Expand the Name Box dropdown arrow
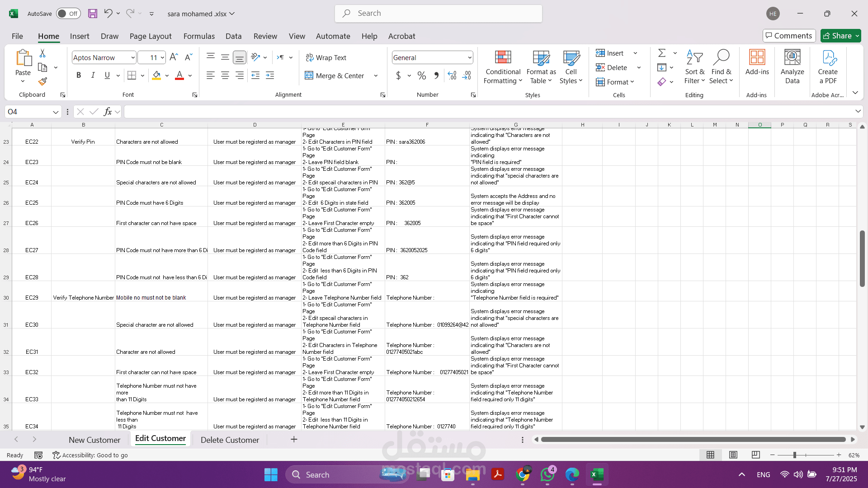Image resolution: width=868 pixels, height=488 pixels. tap(55, 112)
